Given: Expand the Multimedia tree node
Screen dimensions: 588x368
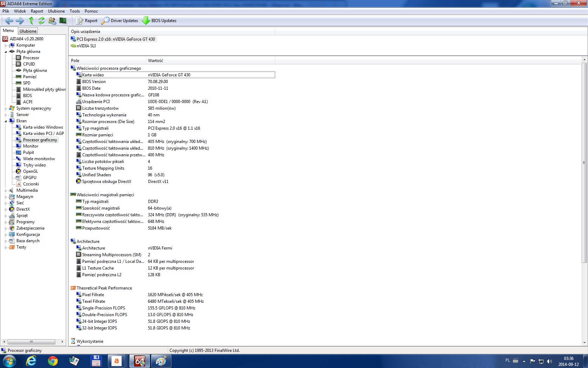Looking at the screenshot, I should [x=6, y=191].
